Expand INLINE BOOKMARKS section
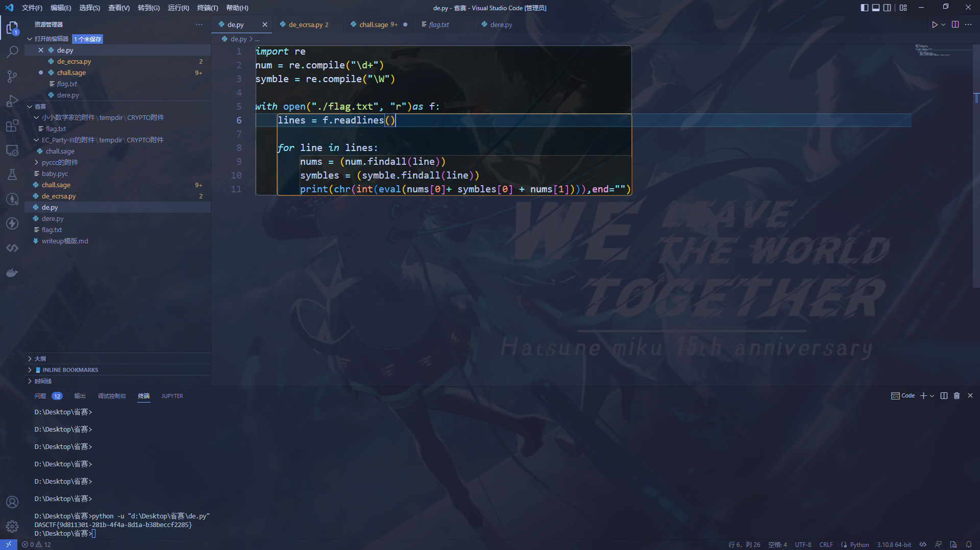980x550 pixels. click(x=117, y=370)
